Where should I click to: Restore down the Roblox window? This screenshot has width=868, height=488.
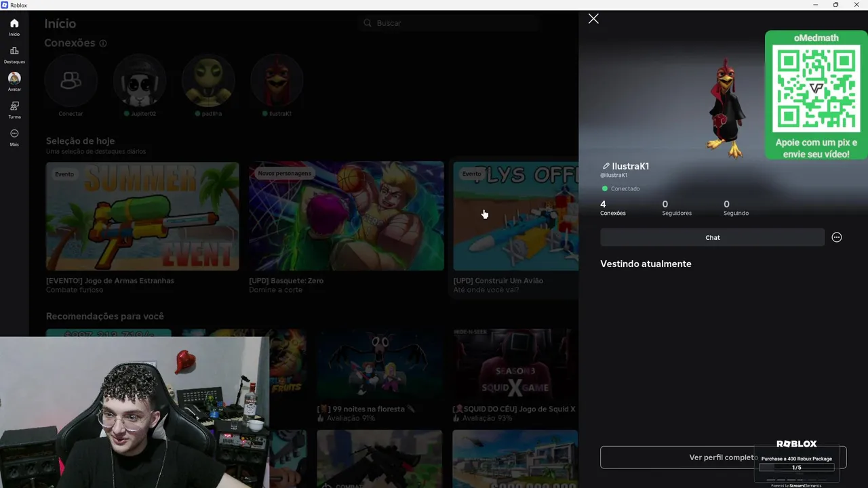835,5
